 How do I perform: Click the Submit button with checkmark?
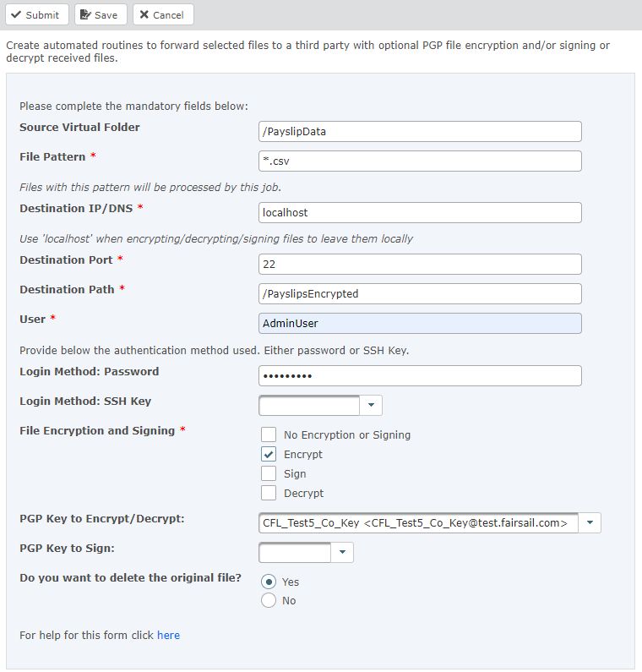pyautogui.click(x=35, y=14)
